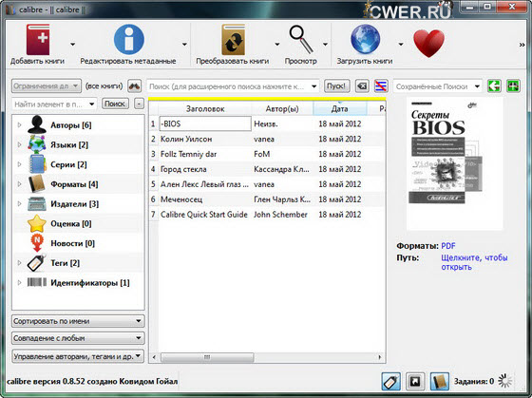
Task: Sort by Автор(ы) column header
Action: [x=282, y=109]
